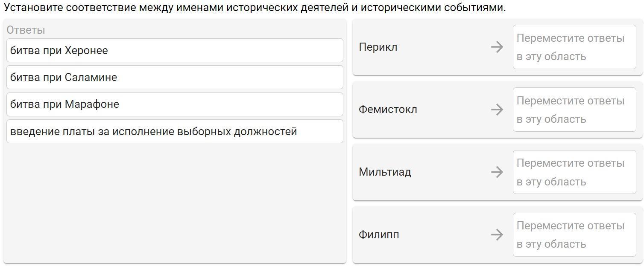This screenshot has height=269, width=644.
Task: Click the Филипп name label
Action: click(x=379, y=234)
